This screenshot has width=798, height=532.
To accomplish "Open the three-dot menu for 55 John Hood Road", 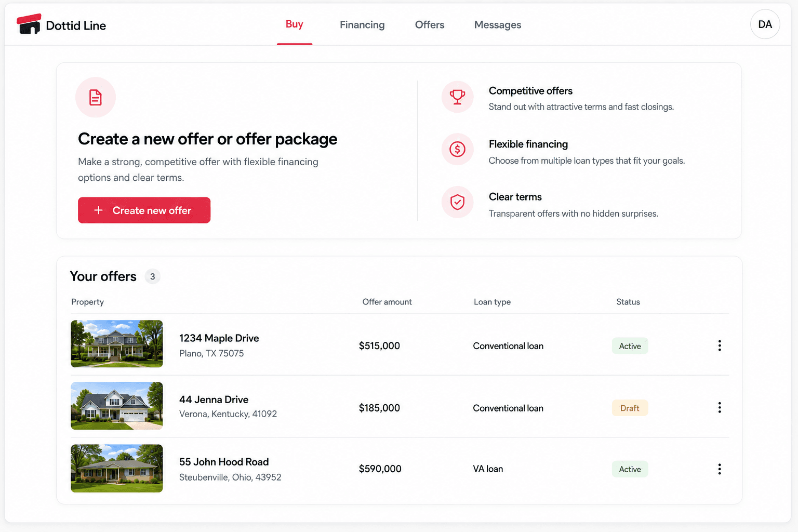I will click(x=720, y=469).
